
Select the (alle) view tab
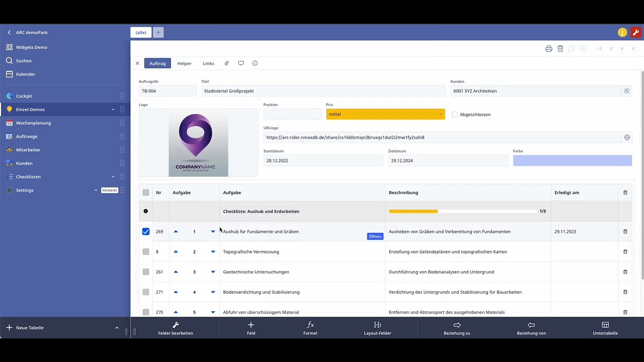141,33
